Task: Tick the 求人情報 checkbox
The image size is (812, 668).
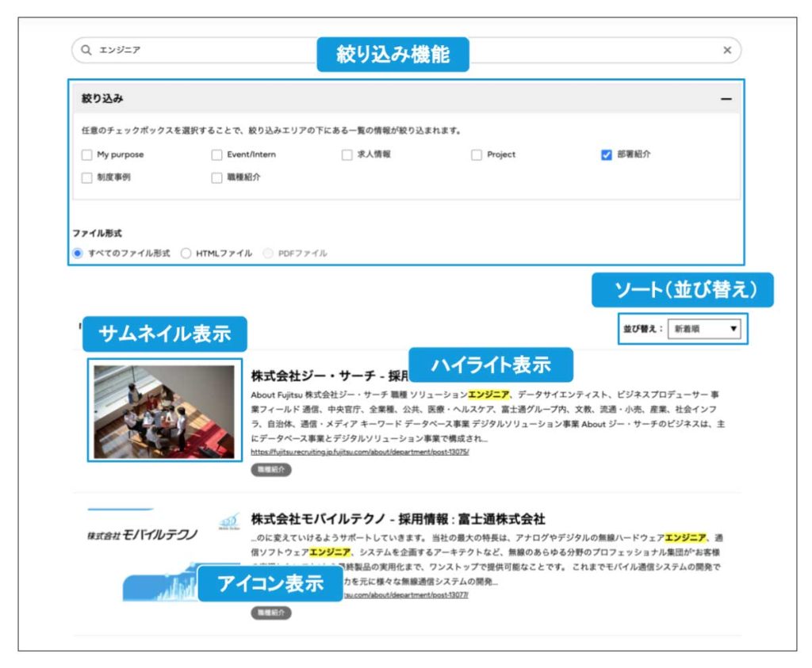Action: [347, 155]
